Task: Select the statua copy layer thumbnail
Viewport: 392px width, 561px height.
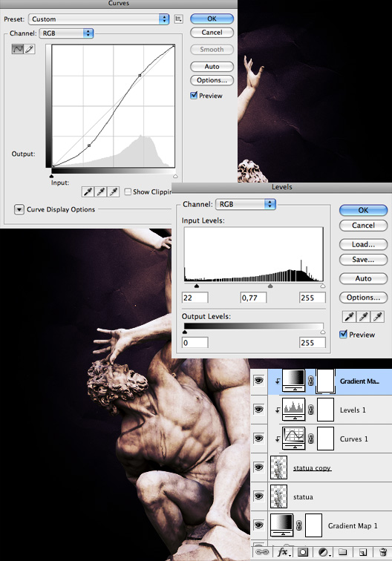Action: [x=278, y=467]
